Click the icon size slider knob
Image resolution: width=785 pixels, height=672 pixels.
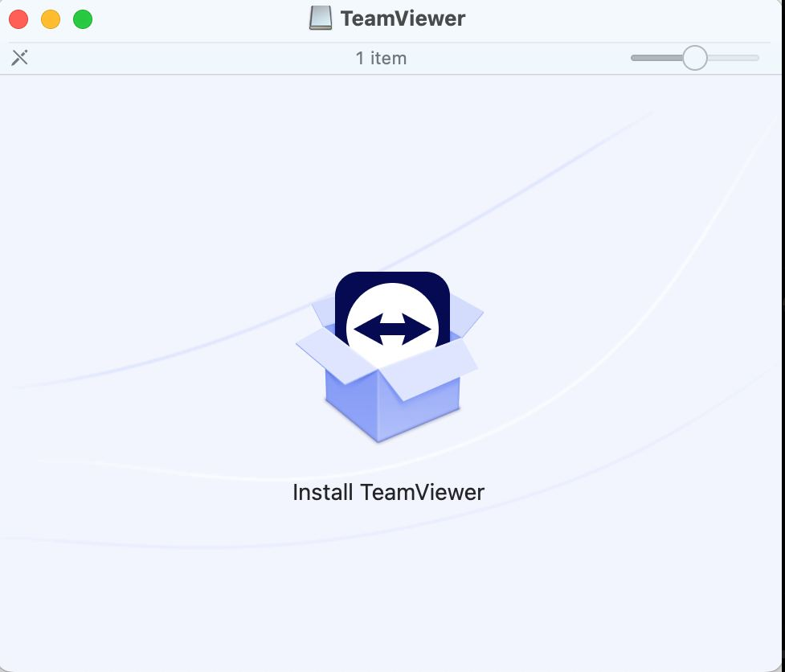(694, 58)
